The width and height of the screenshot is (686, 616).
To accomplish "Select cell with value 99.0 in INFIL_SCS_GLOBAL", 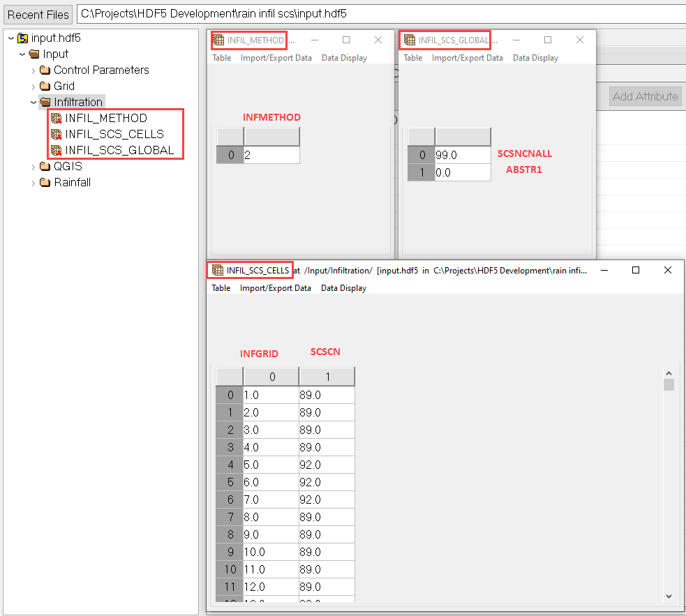I will coord(462,155).
